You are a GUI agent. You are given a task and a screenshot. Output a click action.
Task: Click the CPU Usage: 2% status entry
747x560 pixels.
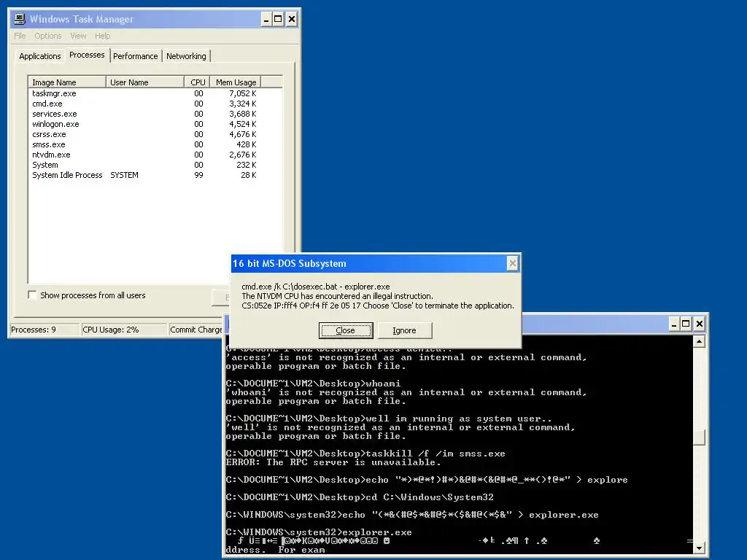124,330
